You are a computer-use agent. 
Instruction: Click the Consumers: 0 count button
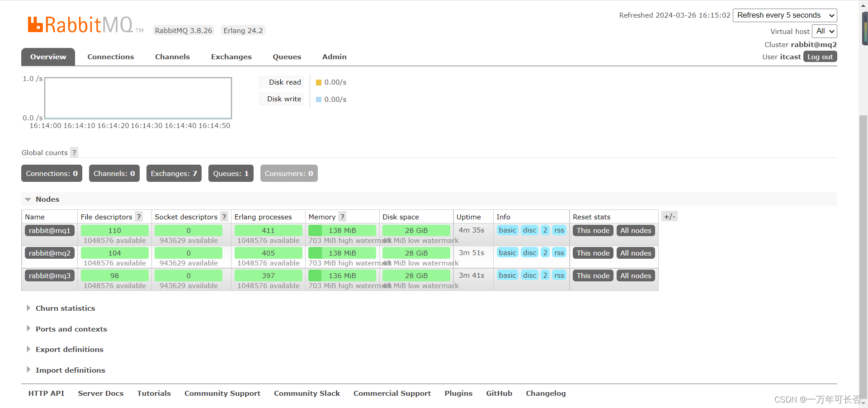point(289,173)
